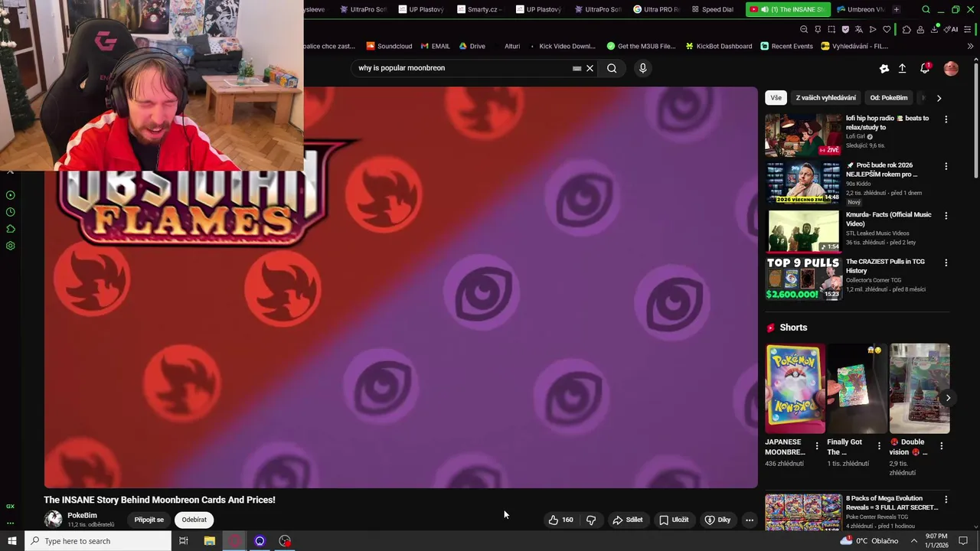Switch to Smarty.cz tab
Screen dimensions: 980x551
click(x=480, y=9)
